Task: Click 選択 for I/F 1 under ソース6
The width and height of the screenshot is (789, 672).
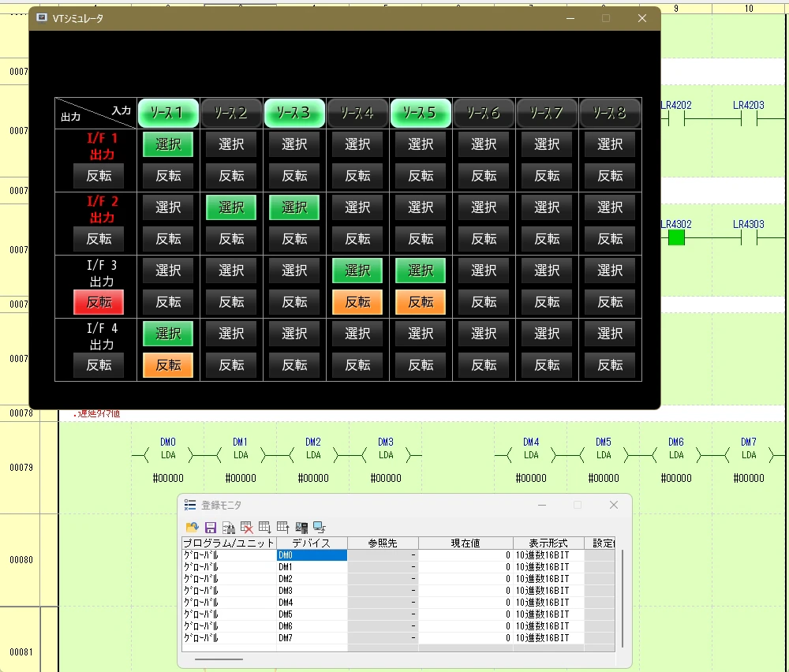Action: 484,144
